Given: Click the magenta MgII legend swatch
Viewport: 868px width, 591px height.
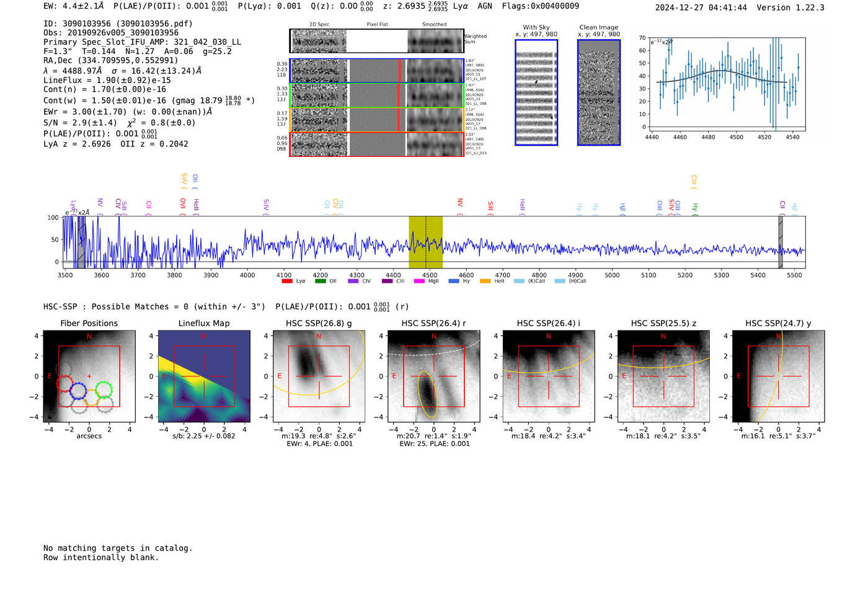Looking at the screenshot, I should coord(420,281).
